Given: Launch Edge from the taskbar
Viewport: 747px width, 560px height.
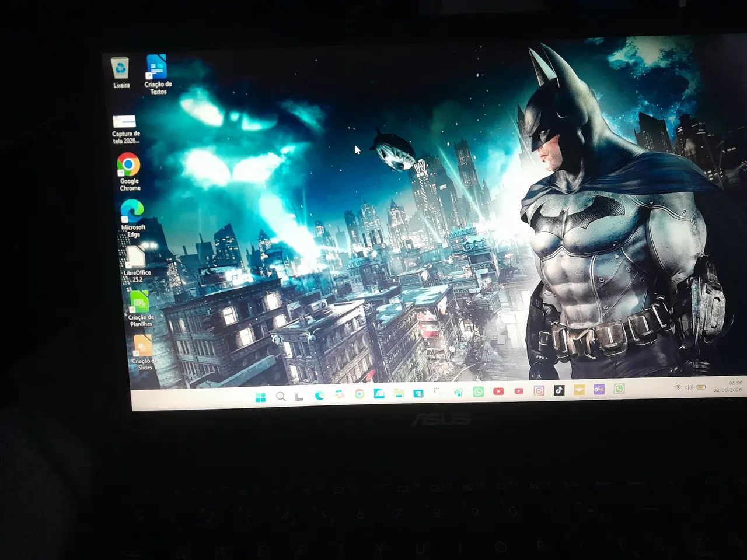Looking at the screenshot, I should coord(319,395).
